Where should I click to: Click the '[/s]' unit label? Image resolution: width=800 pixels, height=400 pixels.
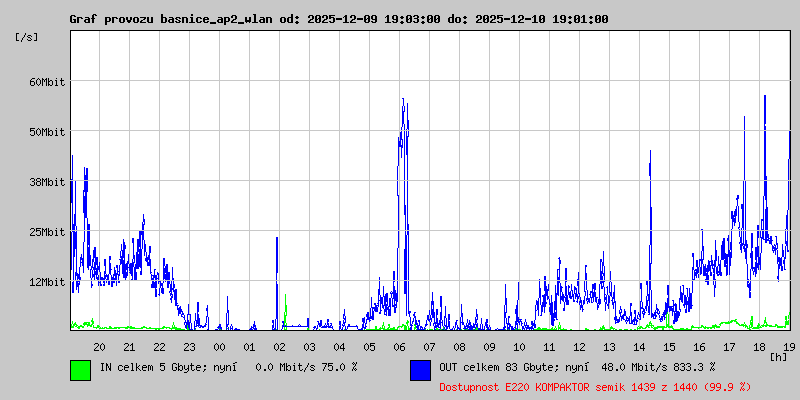coord(27,37)
